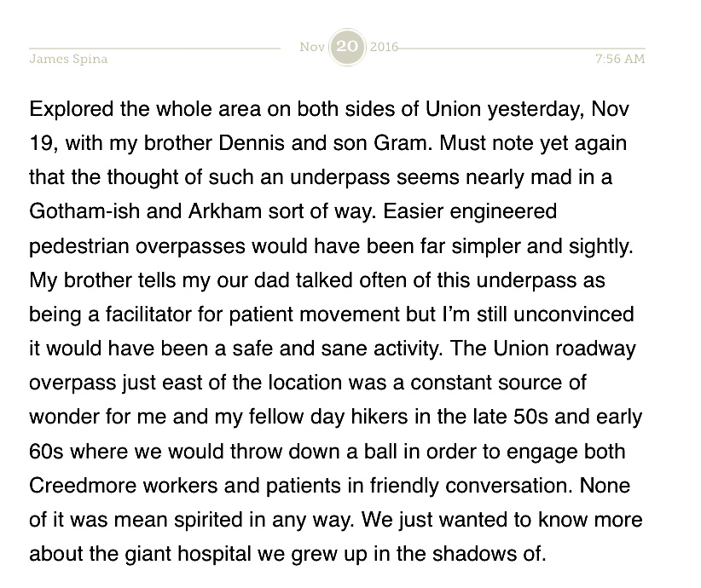Screen dimensions: 701x588
Task: Click the circled day number 20
Action: (348, 47)
